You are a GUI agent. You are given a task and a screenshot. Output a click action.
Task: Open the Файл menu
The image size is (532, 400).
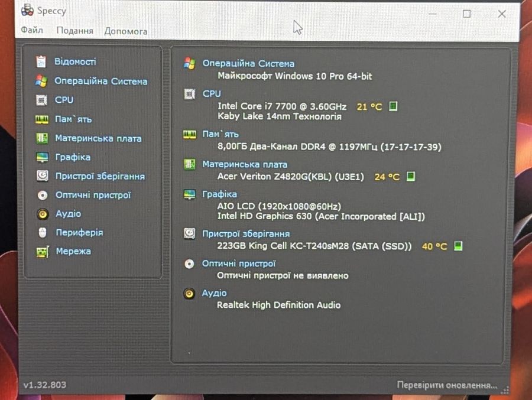click(32, 30)
